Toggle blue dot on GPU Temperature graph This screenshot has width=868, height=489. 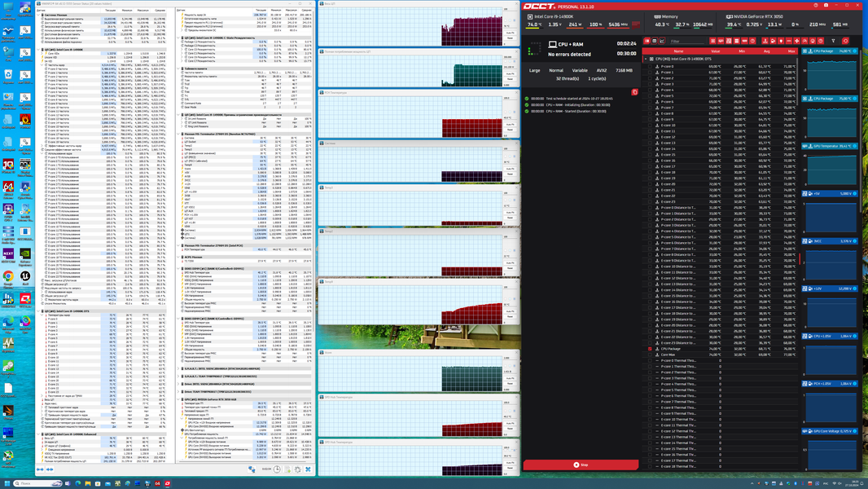click(x=855, y=146)
